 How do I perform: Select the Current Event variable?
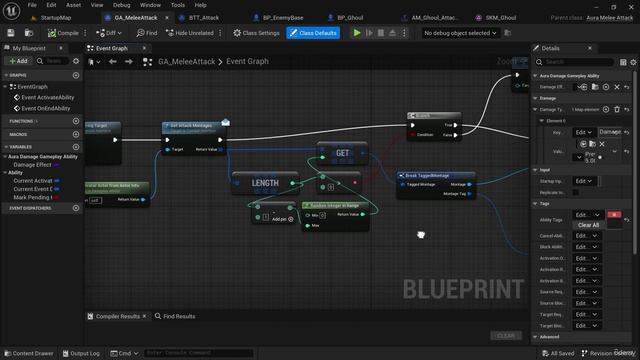click(33, 189)
